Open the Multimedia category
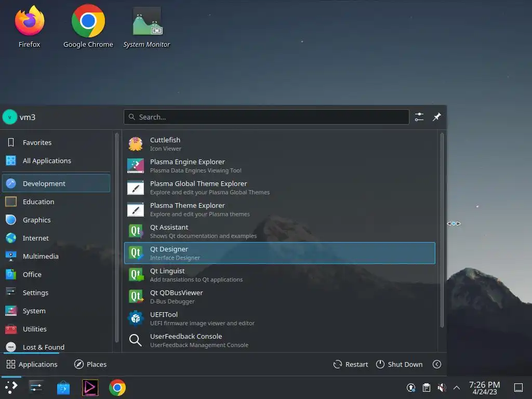This screenshot has width=532, height=399. click(x=56, y=257)
